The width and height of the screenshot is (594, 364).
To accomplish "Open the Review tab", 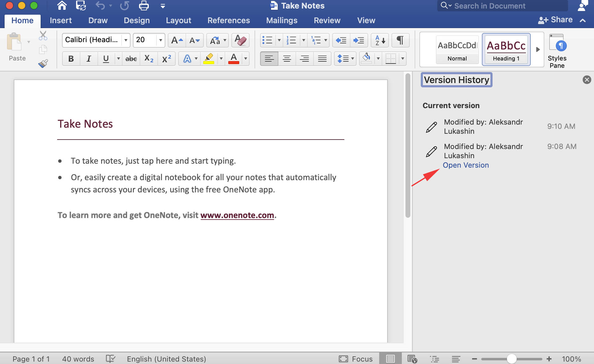I will (x=327, y=20).
